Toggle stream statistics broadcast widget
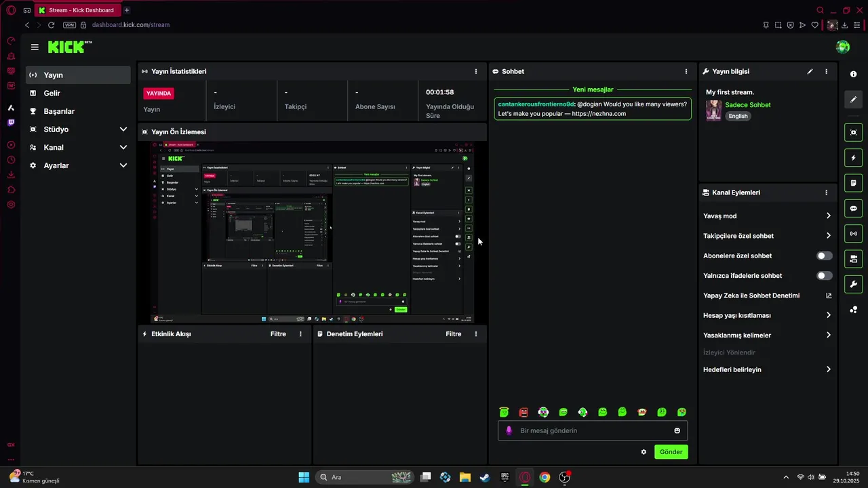Image resolution: width=868 pixels, height=488 pixels. click(853, 234)
